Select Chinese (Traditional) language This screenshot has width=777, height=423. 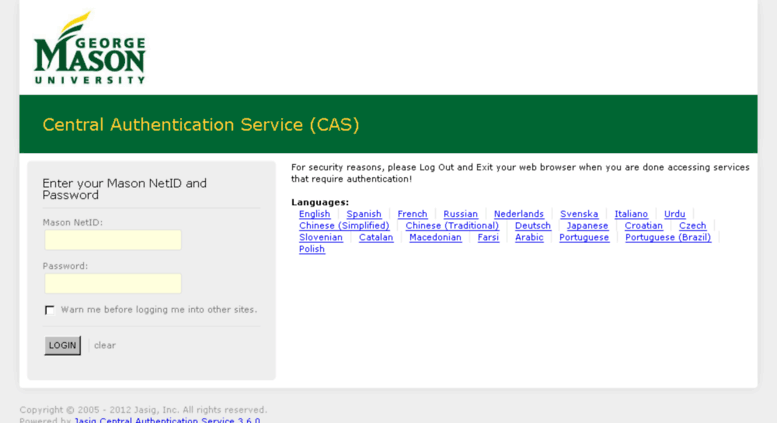point(452,226)
